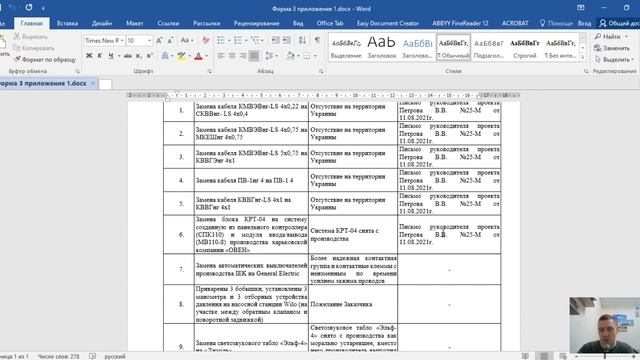Open the Ссылки ribbon tab
This screenshot has height=360, width=640.
pos(168,23)
